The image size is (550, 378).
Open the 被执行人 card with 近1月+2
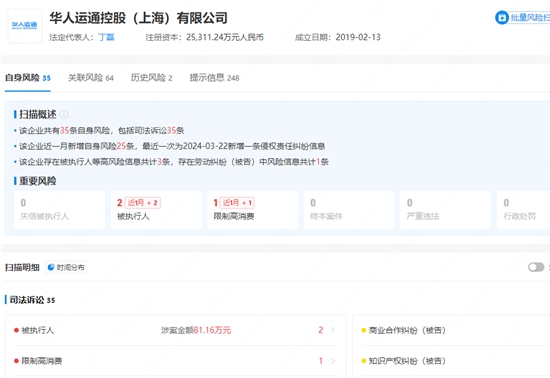(156, 210)
